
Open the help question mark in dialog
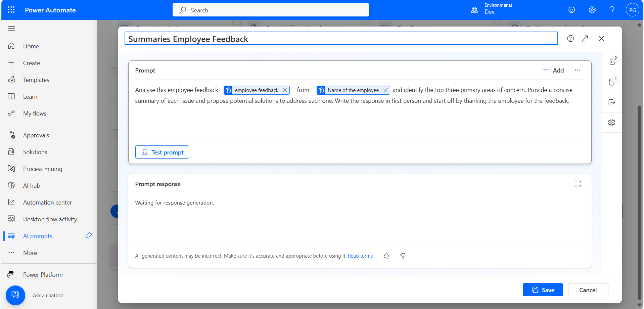(570, 39)
